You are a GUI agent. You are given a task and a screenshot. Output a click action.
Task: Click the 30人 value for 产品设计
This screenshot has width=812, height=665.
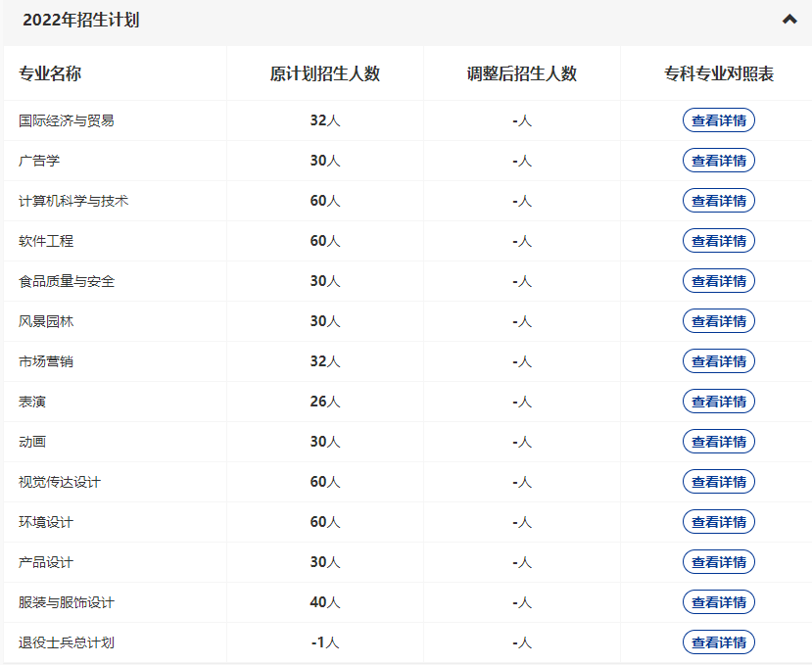(x=325, y=562)
